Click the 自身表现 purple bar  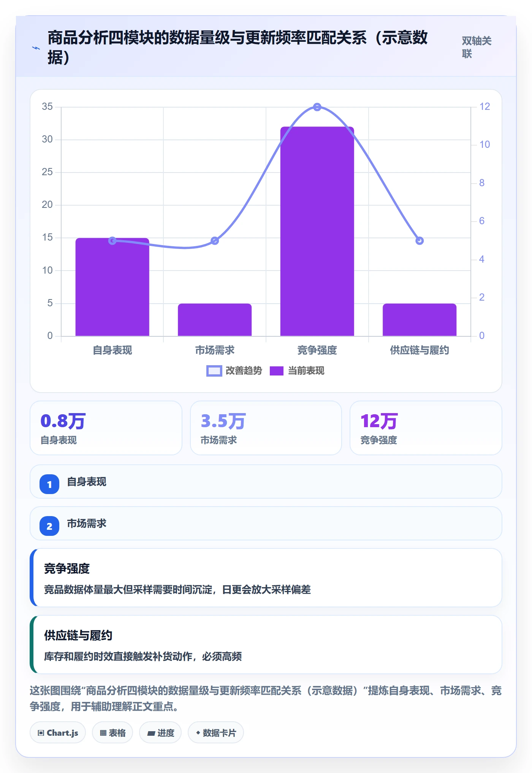coord(112,287)
